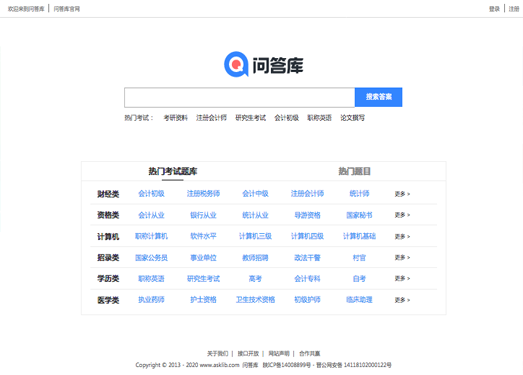Open the 国家秘书 question bank
Image resolution: width=523 pixels, height=375 pixels.
pos(359,215)
